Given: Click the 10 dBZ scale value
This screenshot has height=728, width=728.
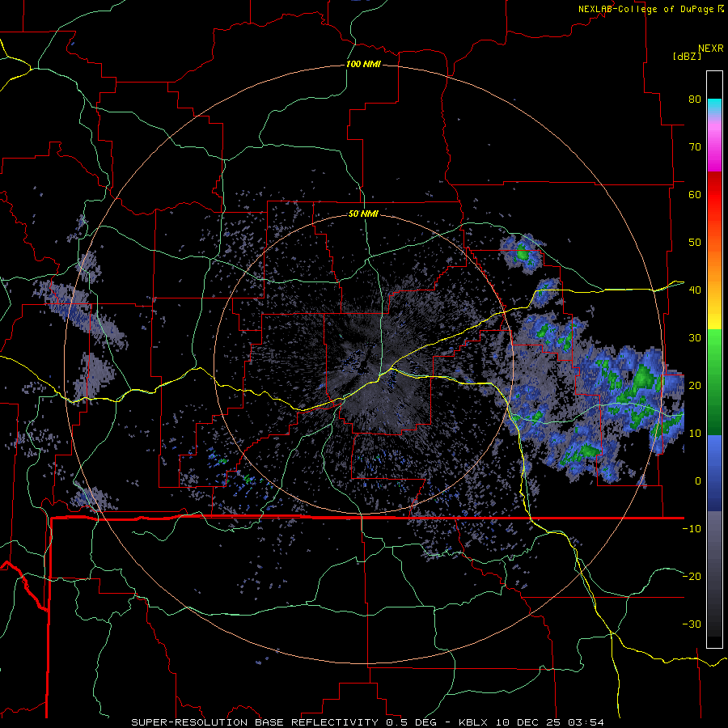Looking at the screenshot, I should [695, 434].
